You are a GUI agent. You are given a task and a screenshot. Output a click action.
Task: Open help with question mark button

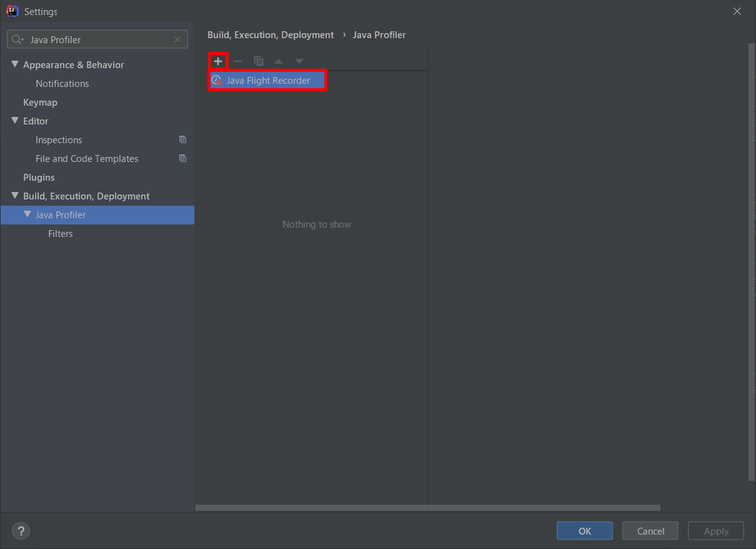pyautogui.click(x=21, y=531)
